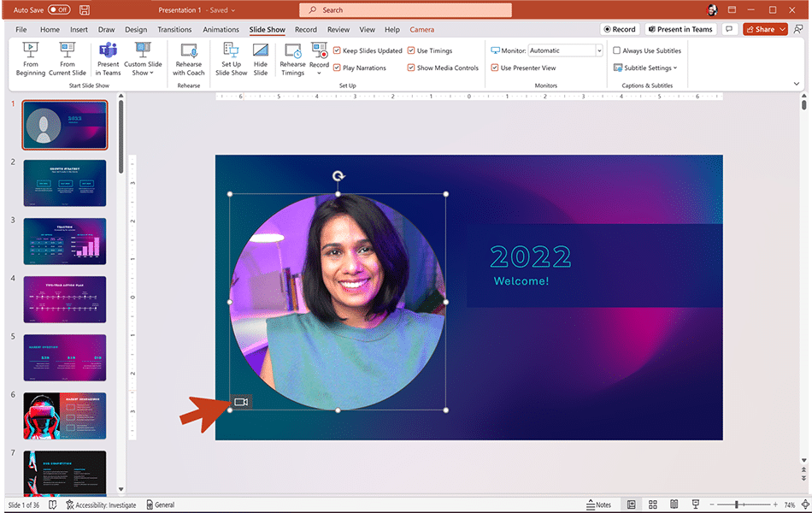812x513 pixels.
Task: Start Rehearse Timings
Action: tap(292, 59)
